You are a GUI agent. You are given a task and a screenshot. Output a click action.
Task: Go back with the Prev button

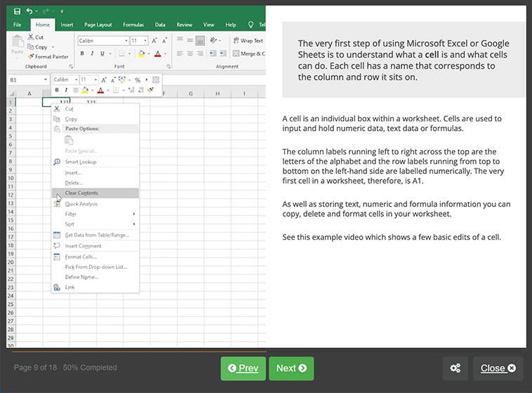[243, 368]
